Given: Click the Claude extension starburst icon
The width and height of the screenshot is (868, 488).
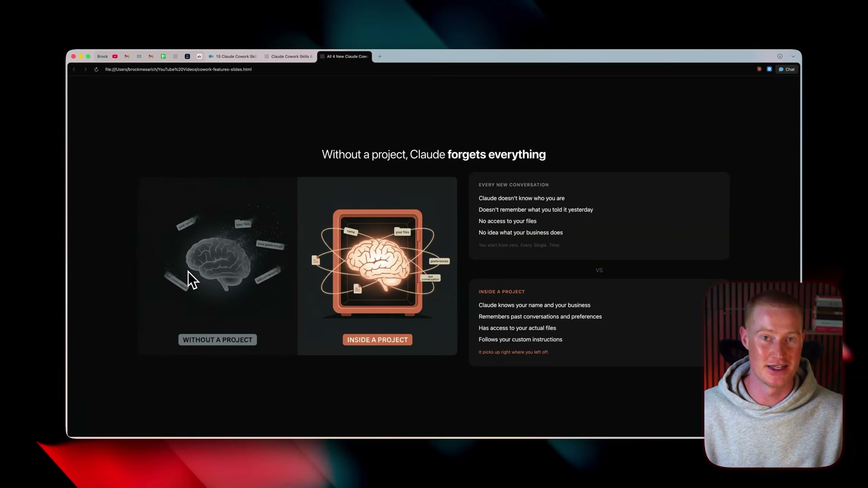Looking at the screenshot, I should pos(759,69).
